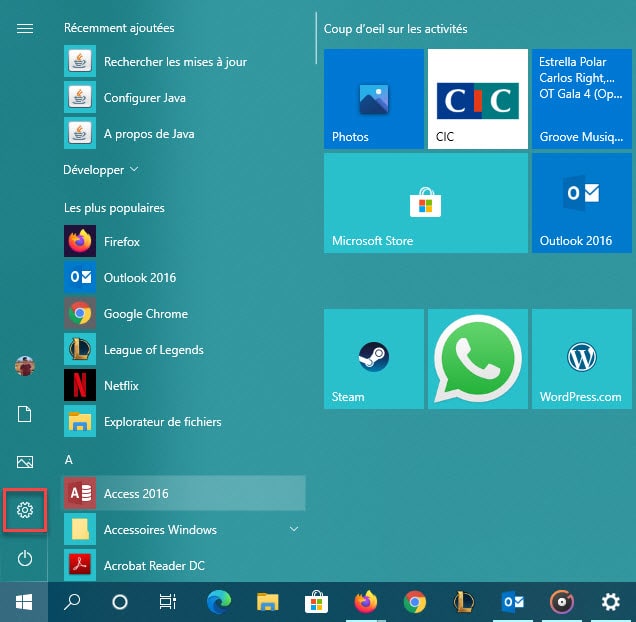The image size is (636, 622).
Task: Open taskbar Search magnifier
Action: click(72, 602)
